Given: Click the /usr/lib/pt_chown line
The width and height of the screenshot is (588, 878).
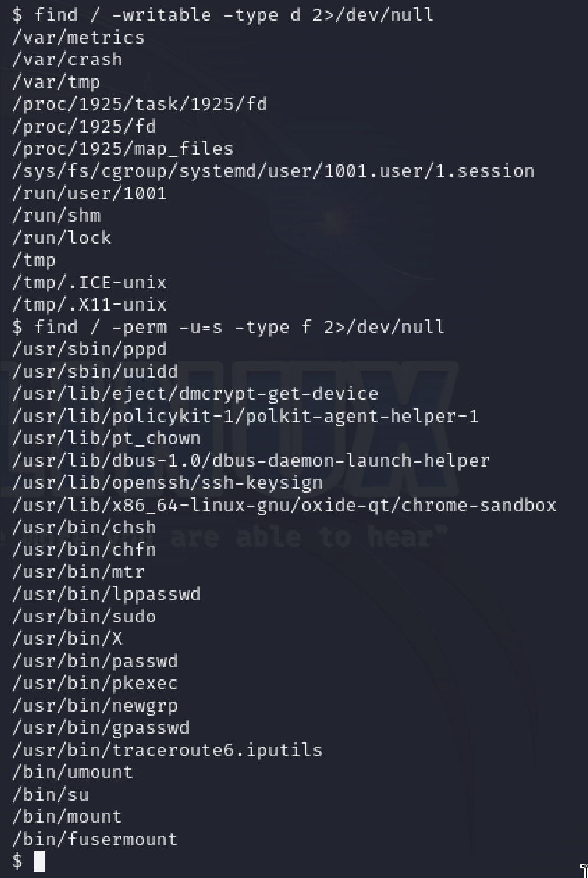Looking at the screenshot, I should point(106,438).
